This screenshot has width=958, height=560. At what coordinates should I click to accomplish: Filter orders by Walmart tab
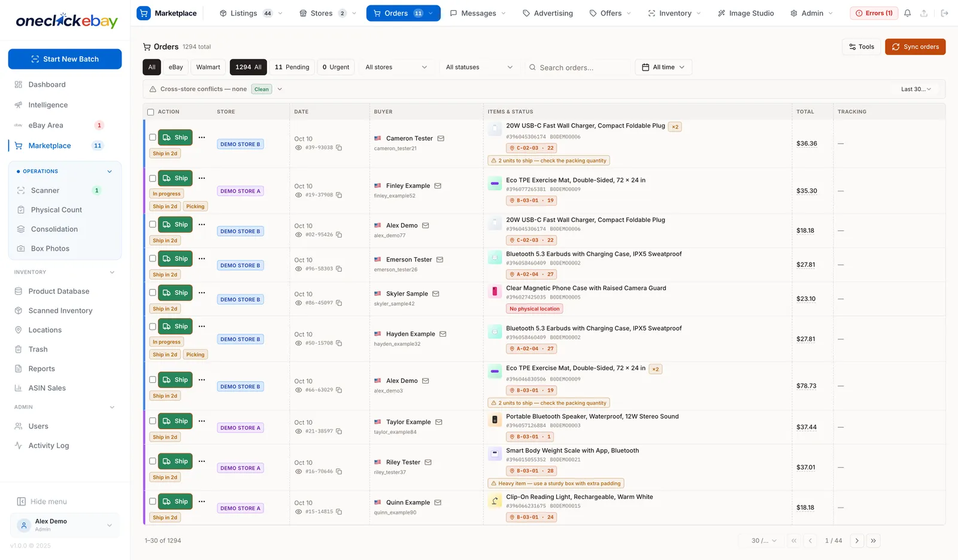click(x=208, y=67)
